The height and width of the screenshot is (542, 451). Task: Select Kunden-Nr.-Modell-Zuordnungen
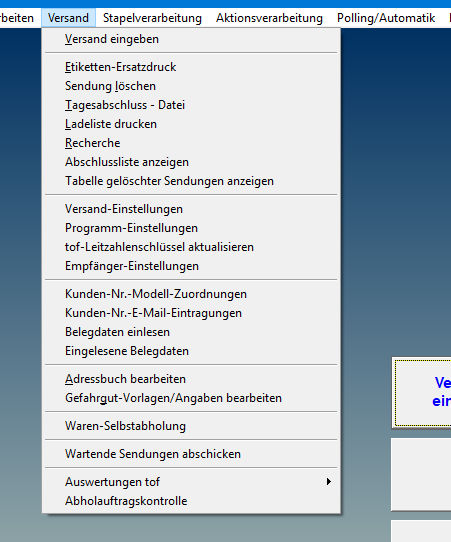point(191,294)
